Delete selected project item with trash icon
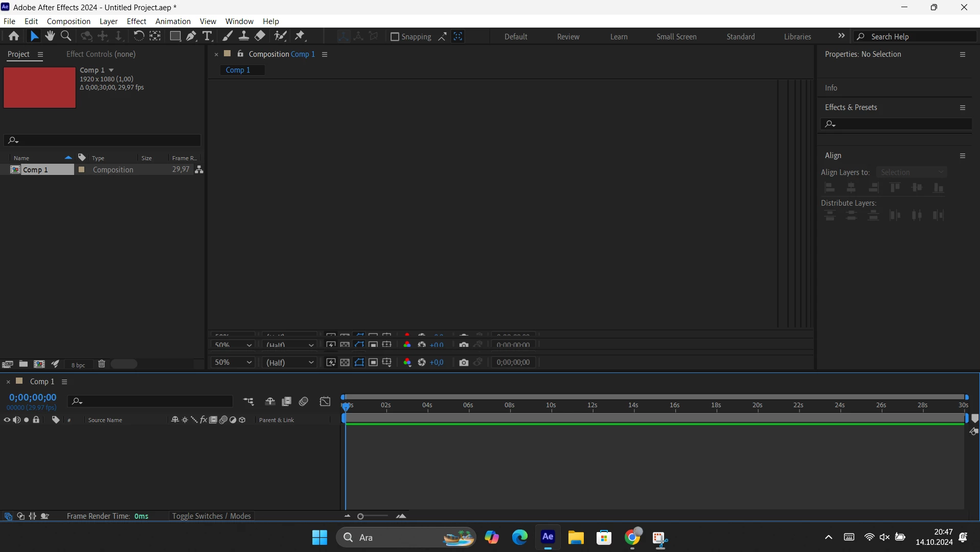Image resolution: width=980 pixels, height=552 pixels. (102, 364)
